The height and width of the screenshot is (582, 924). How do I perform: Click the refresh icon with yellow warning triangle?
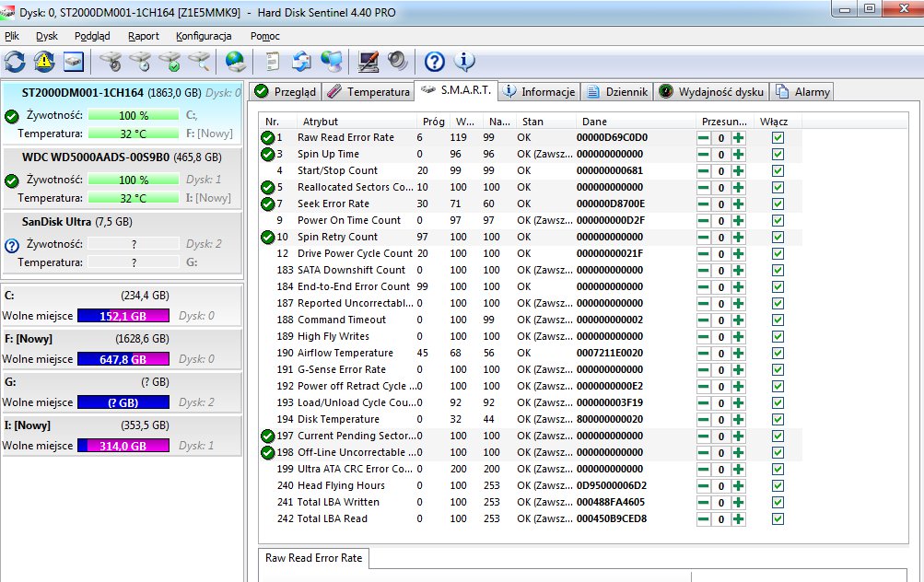coord(44,62)
